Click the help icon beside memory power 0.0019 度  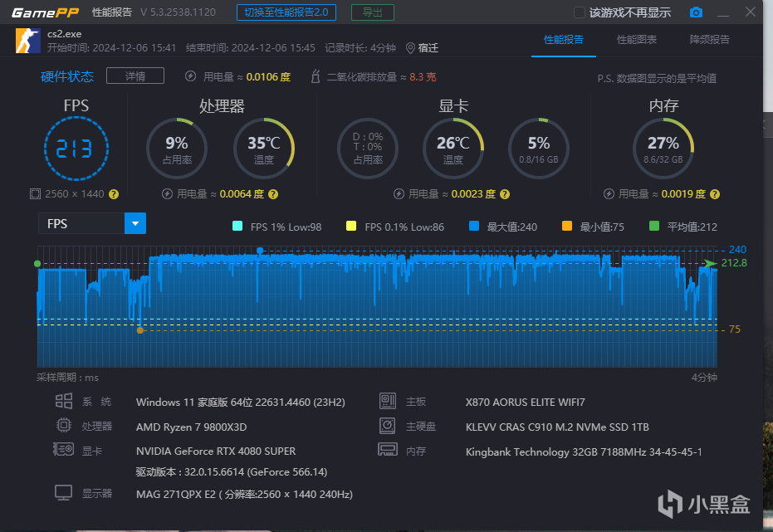click(x=715, y=194)
